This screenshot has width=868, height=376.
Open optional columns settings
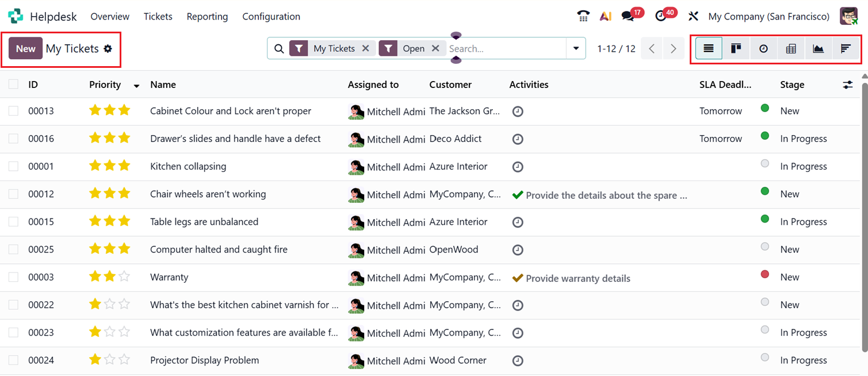(848, 85)
